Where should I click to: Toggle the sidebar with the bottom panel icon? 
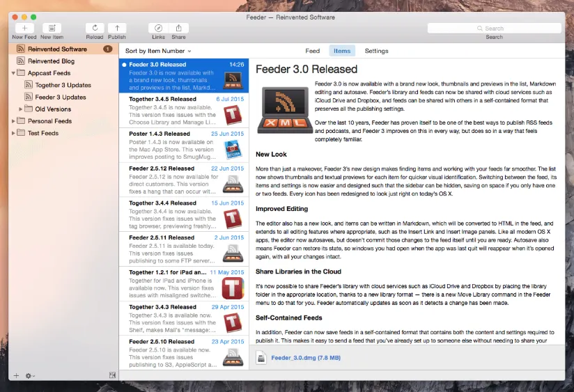(x=112, y=375)
